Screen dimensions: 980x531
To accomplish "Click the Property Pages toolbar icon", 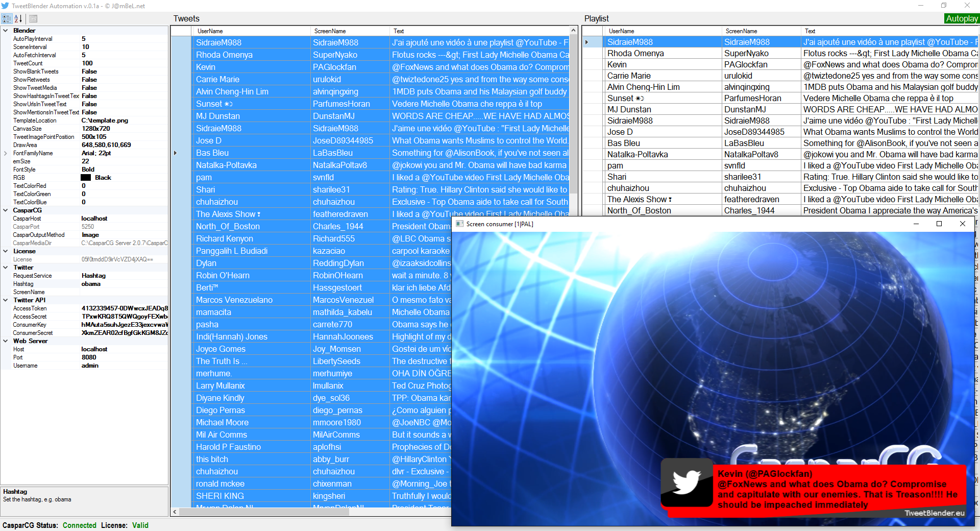I will coord(33,19).
